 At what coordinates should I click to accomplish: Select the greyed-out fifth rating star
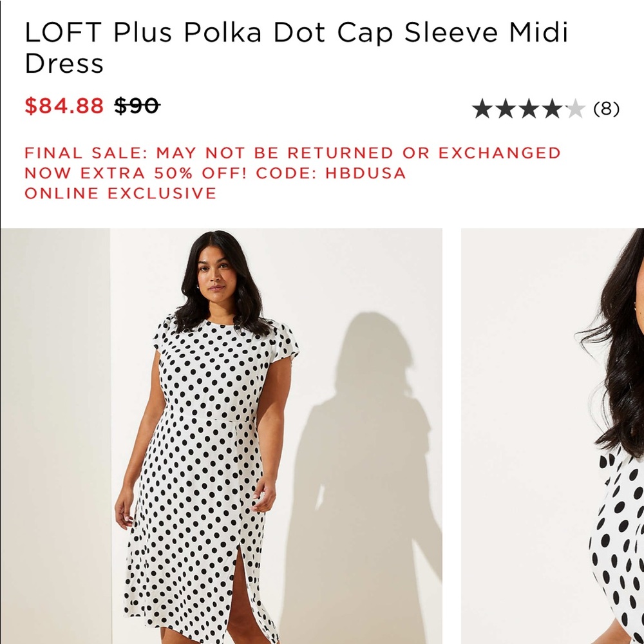click(575, 109)
